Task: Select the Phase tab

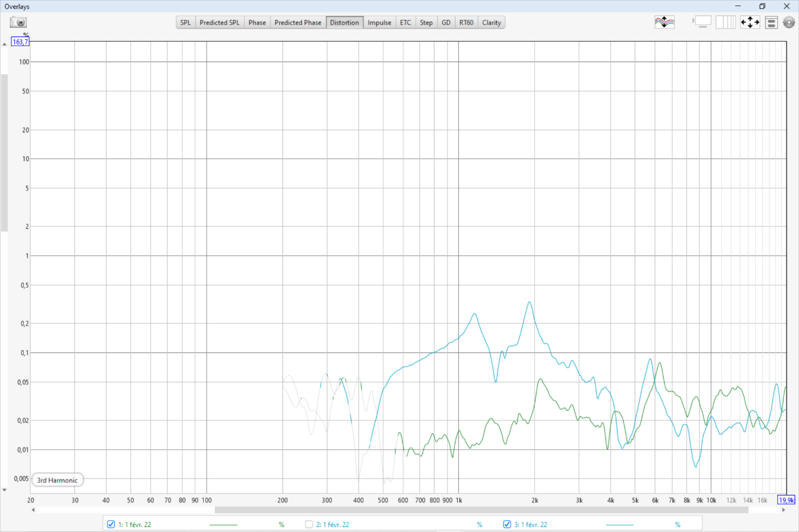Action: [257, 23]
